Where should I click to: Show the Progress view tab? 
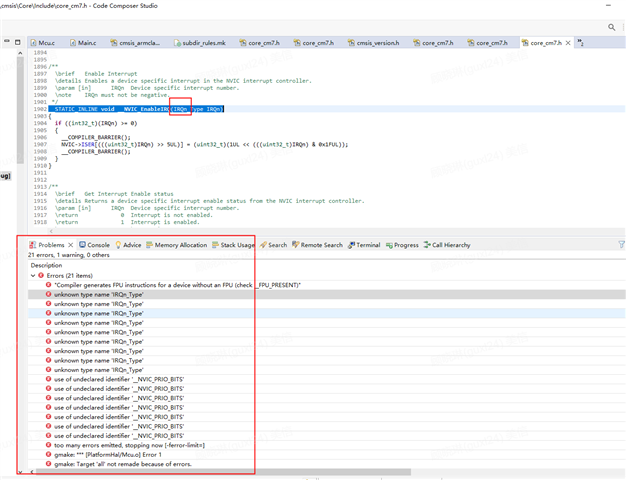pos(402,245)
